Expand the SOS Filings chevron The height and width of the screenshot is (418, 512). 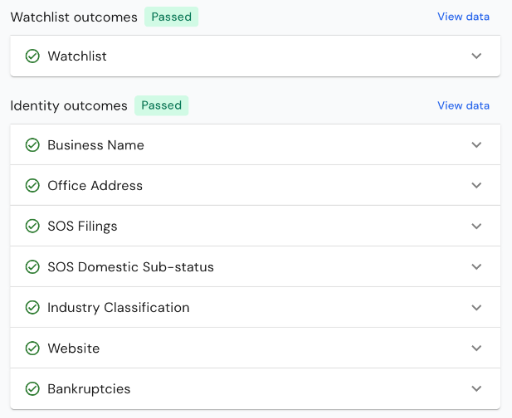click(x=476, y=226)
